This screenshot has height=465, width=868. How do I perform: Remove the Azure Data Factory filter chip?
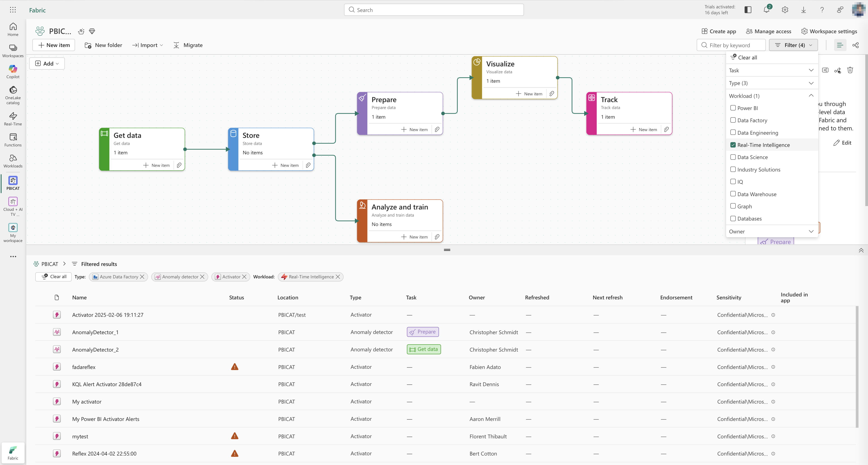[142, 276]
